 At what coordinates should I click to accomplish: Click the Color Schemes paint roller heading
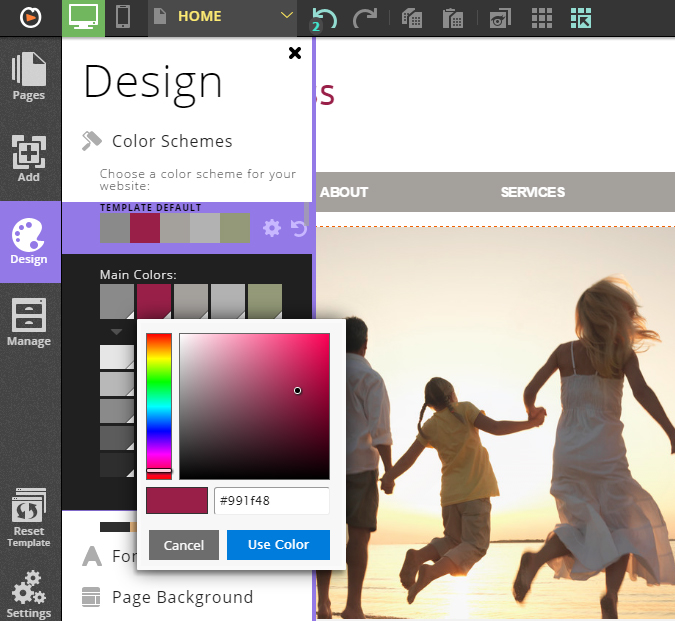157,141
